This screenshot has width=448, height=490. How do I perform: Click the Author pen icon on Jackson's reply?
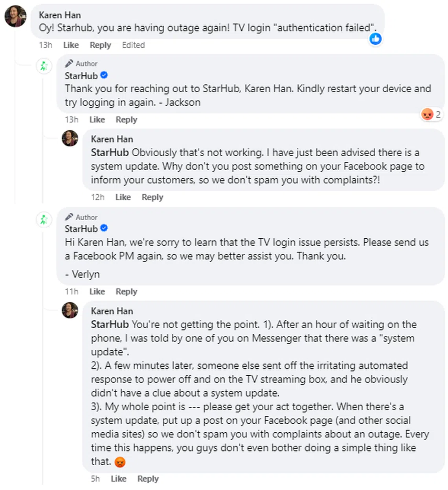pos(69,63)
